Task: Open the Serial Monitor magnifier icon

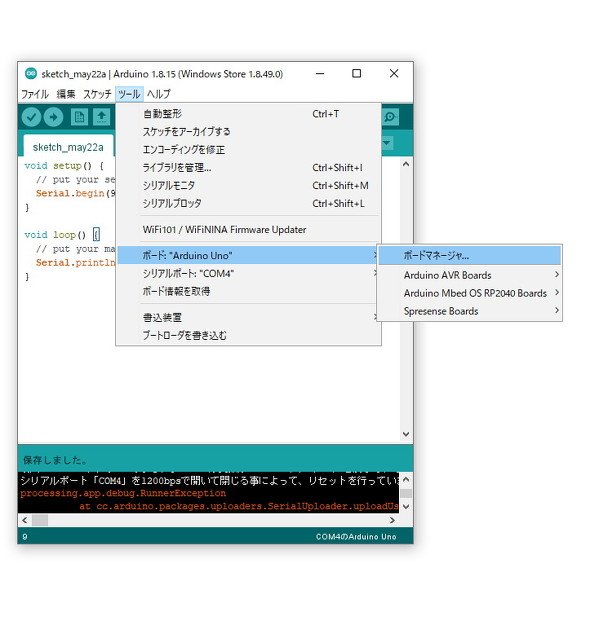Action: tap(390, 117)
